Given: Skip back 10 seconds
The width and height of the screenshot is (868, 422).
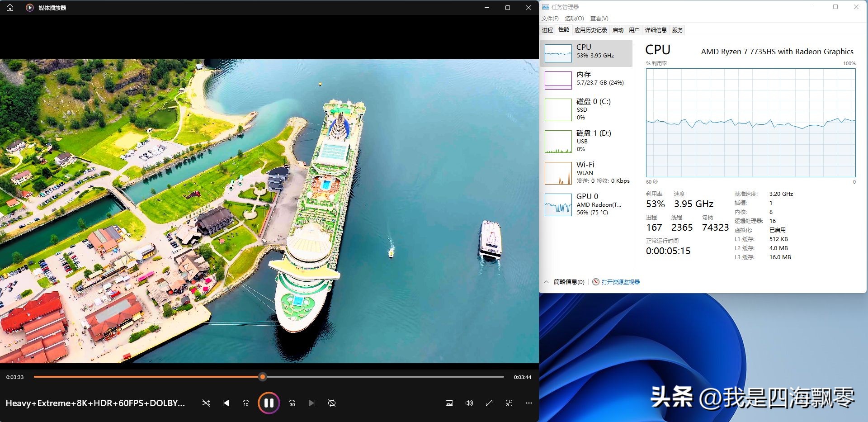Looking at the screenshot, I should tap(246, 403).
